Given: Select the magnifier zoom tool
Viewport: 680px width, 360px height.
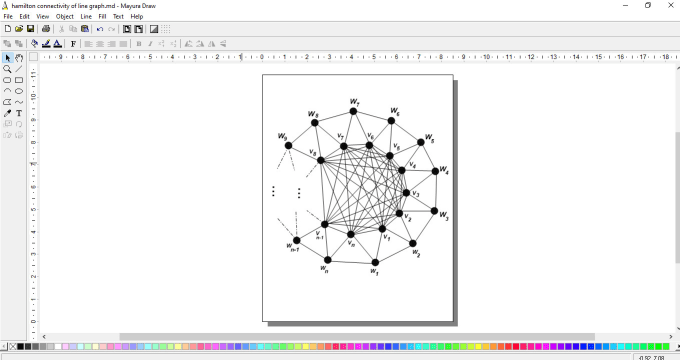Looking at the screenshot, I should [x=7, y=69].
